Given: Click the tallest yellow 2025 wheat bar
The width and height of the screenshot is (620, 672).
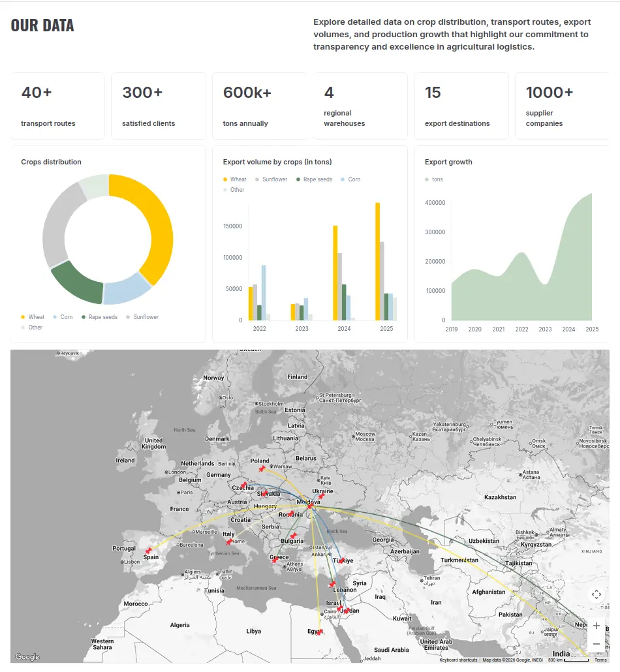Looking at the screenshot, I should pyautogui.click(x=378, y=262).
